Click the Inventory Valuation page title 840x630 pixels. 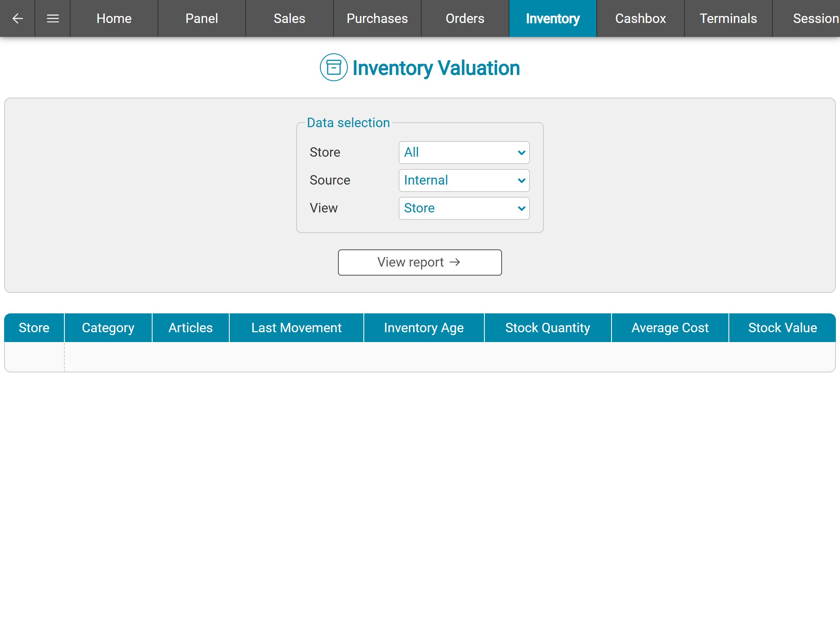point(436,68)
